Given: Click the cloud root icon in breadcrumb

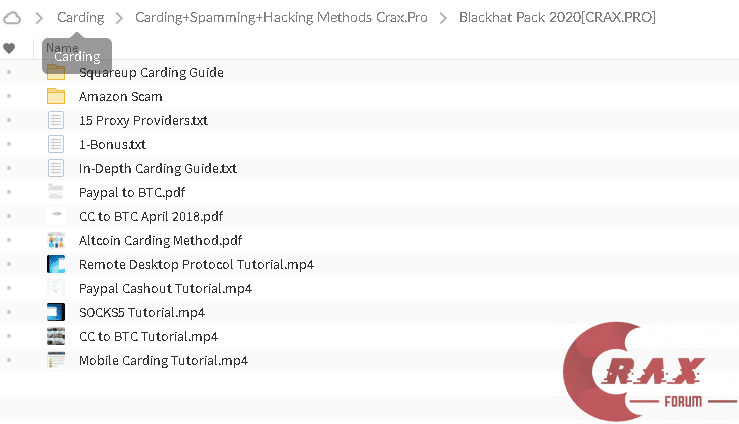Looking at the screenshot, I should (13, 17).
